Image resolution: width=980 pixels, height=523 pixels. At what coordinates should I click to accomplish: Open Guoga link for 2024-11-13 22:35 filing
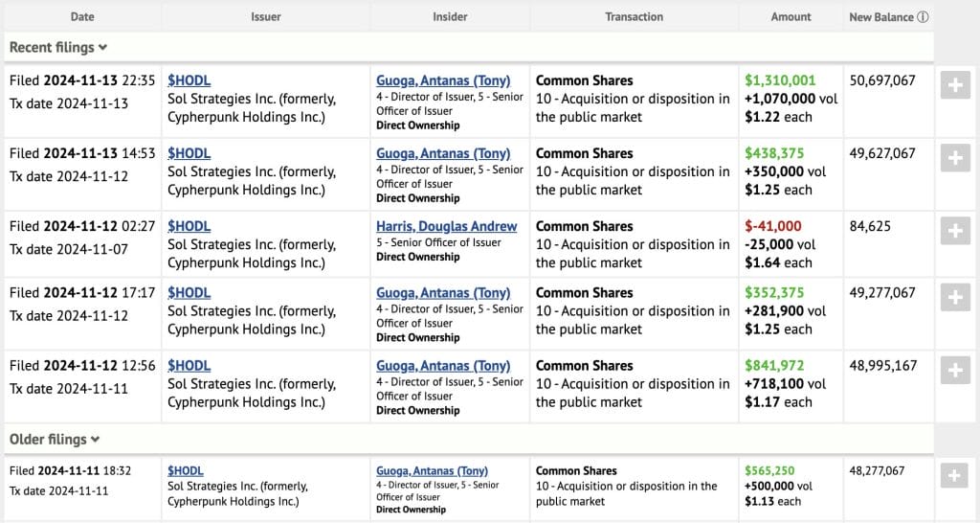(443, 80)
